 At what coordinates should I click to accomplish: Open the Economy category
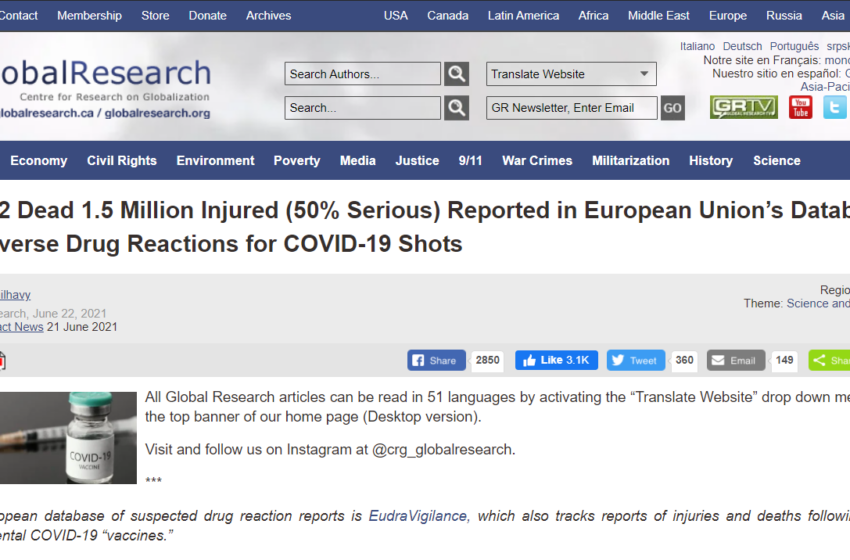(38, 160)
